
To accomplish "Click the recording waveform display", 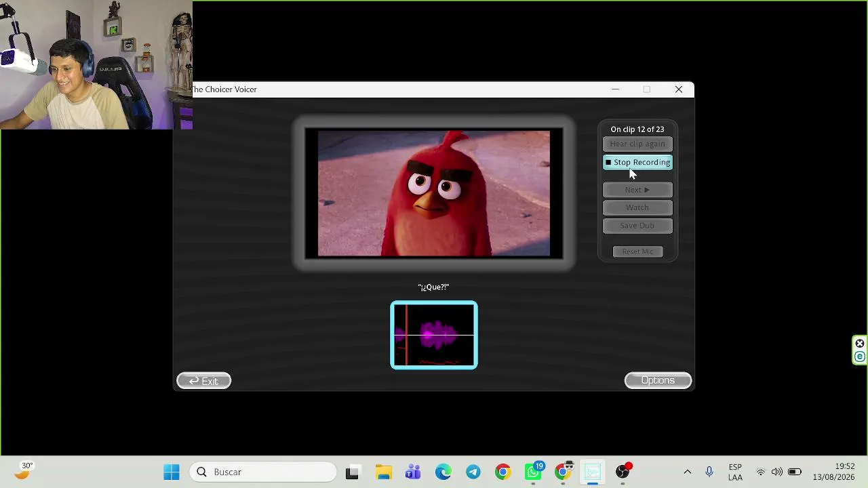I will (x=434, y=335).
